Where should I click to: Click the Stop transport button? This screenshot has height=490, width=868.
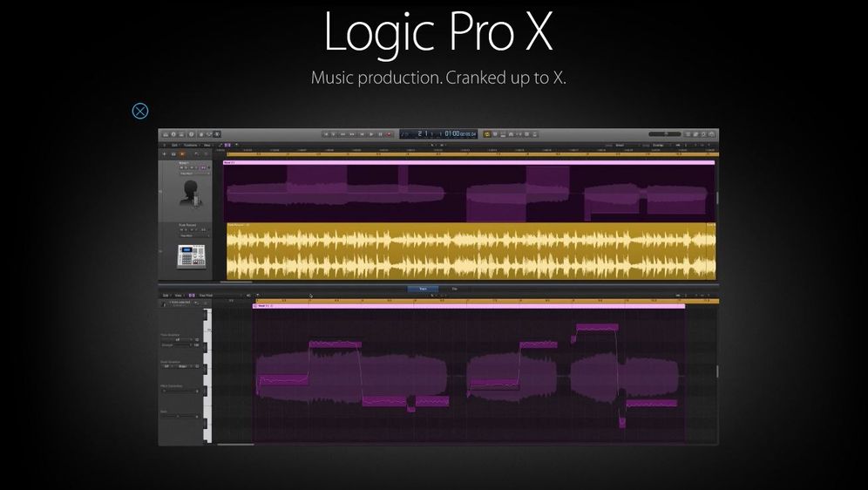pos(362,134)
